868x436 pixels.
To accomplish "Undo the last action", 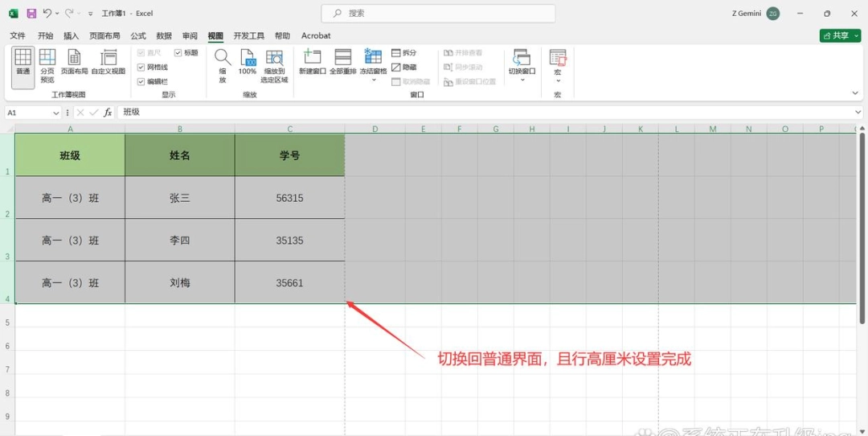I will [x=47, y=14].
